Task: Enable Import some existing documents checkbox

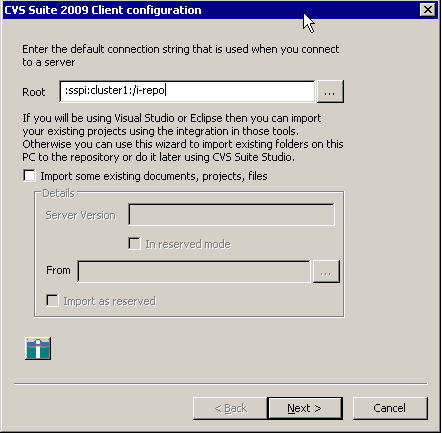Action: click(29, 176)
